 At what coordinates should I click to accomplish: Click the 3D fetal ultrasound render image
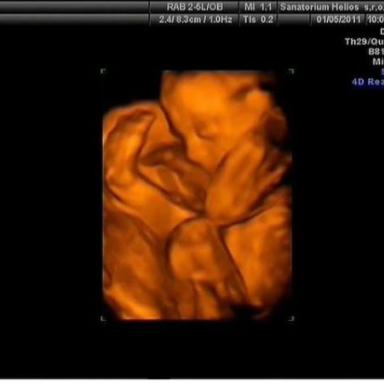198,195
